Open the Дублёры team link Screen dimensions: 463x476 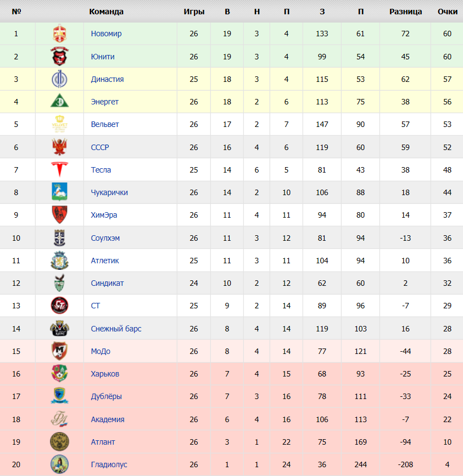click(x=106, y=396)
